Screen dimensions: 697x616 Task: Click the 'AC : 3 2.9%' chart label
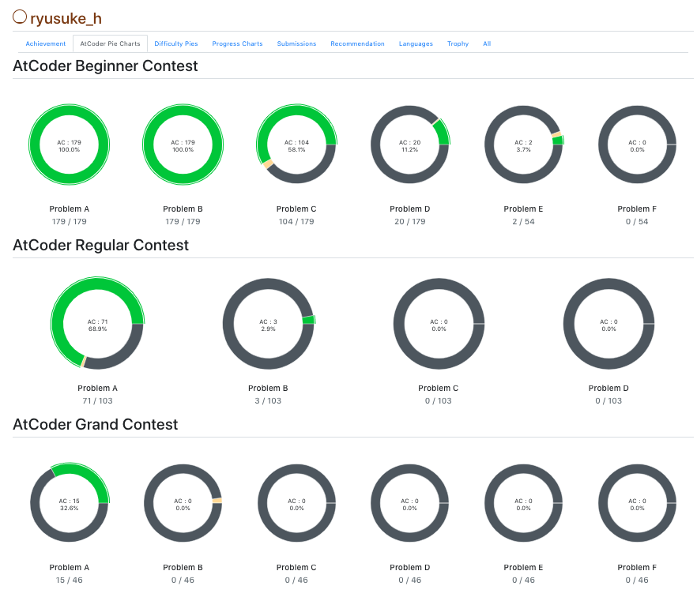[268, 325]
